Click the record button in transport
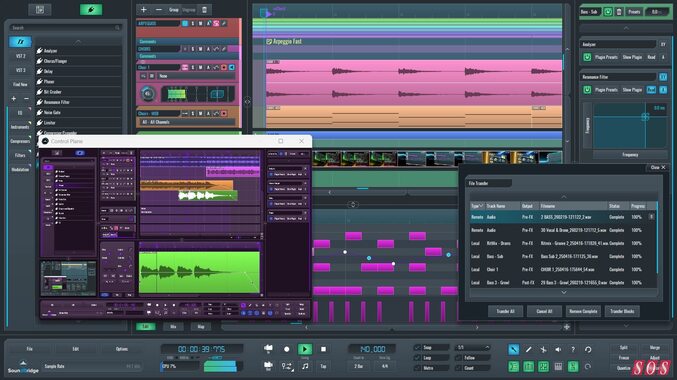Screen dimensions: 677x380 (287, 349)
